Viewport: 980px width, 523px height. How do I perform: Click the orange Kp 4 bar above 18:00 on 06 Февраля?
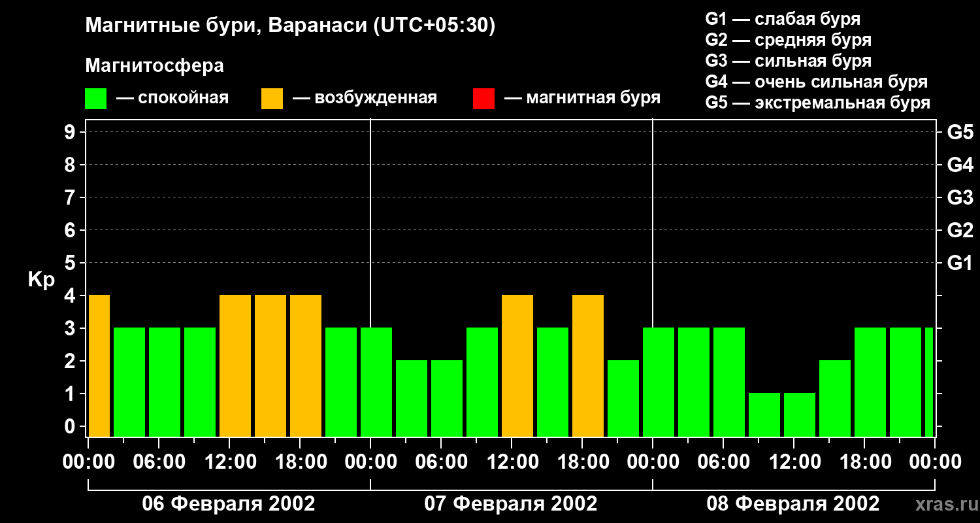click(x=306, y=366)
